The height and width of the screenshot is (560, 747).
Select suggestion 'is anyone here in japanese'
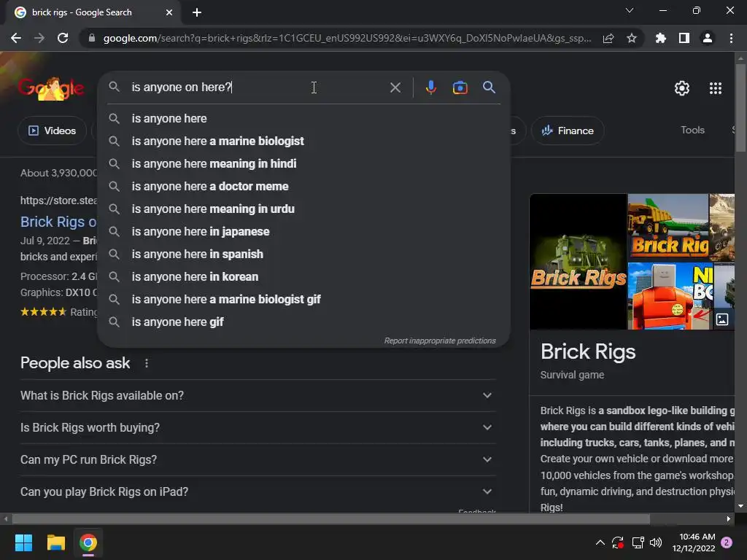(x=304, y=231)
